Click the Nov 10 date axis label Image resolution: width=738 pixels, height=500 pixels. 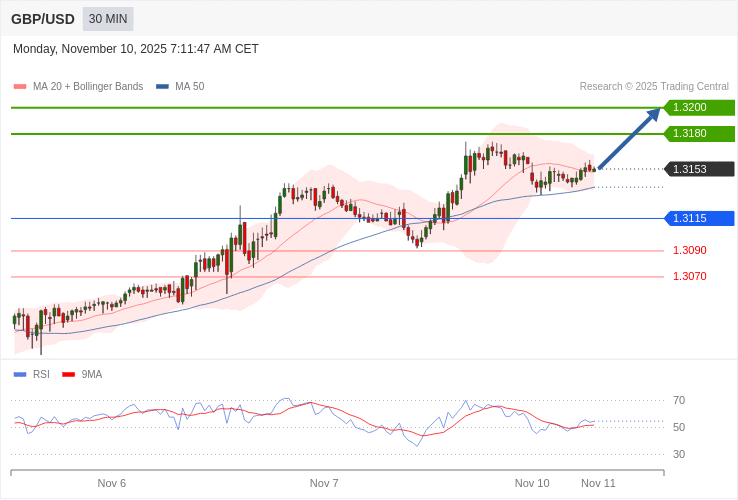pyautogui.click(x=532, y=484)
